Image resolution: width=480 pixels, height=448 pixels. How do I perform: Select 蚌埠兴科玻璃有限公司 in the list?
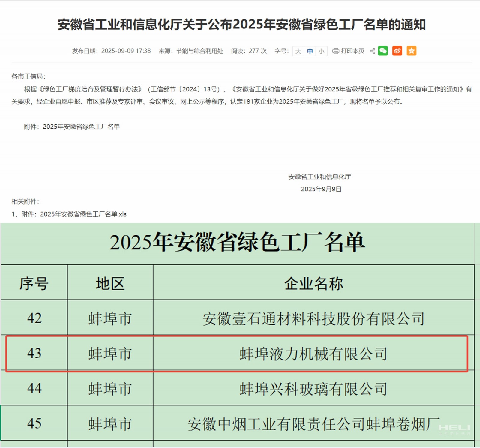314,389
